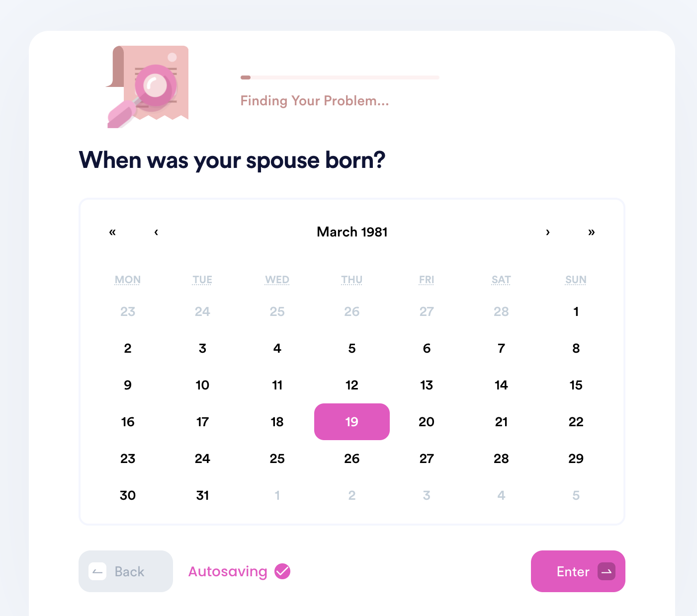The height and width of the screenshot is (616, 697).
Task: Select Friday the 13th
Action: click(x=427, y=385)
